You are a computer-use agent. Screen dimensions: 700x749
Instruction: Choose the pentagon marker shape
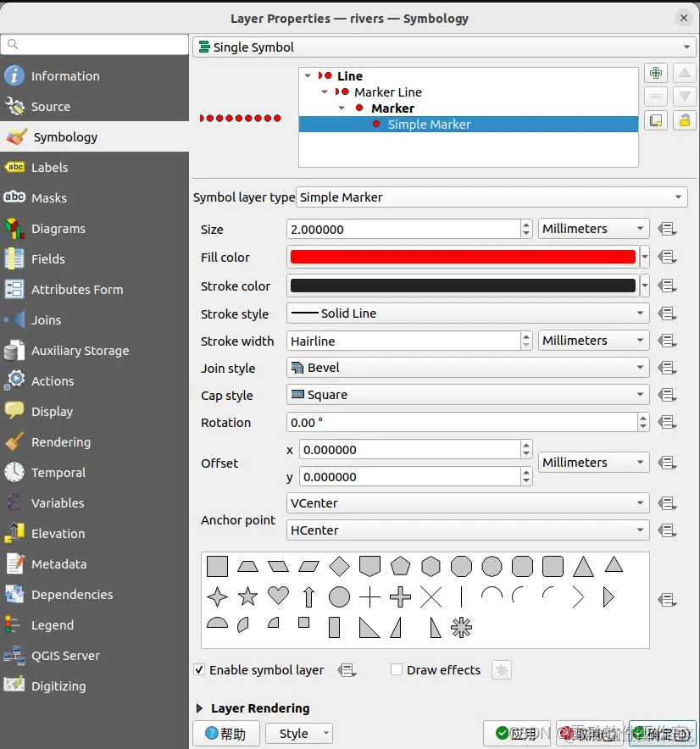click(400, 567)
